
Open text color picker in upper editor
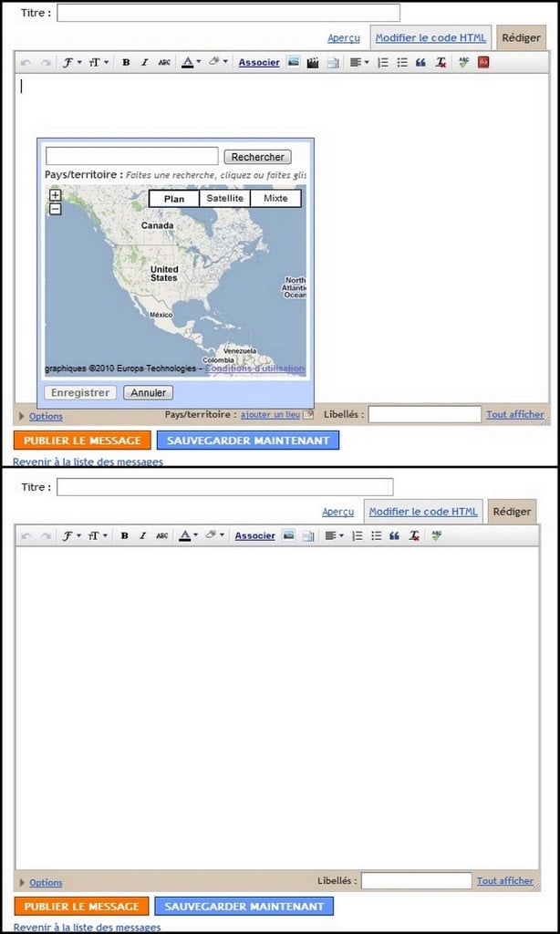point(189,63)
